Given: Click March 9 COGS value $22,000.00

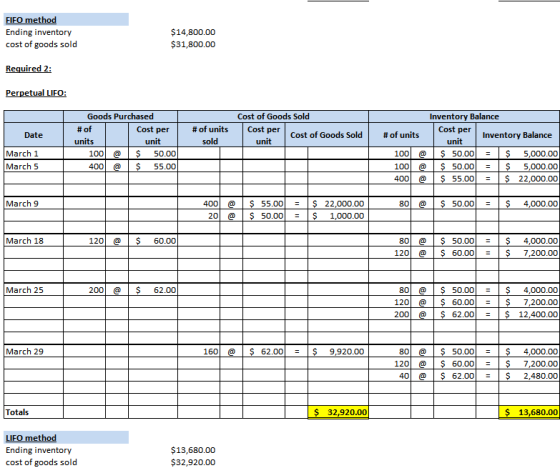Looking at the screenshot, I should coord(338,204).
